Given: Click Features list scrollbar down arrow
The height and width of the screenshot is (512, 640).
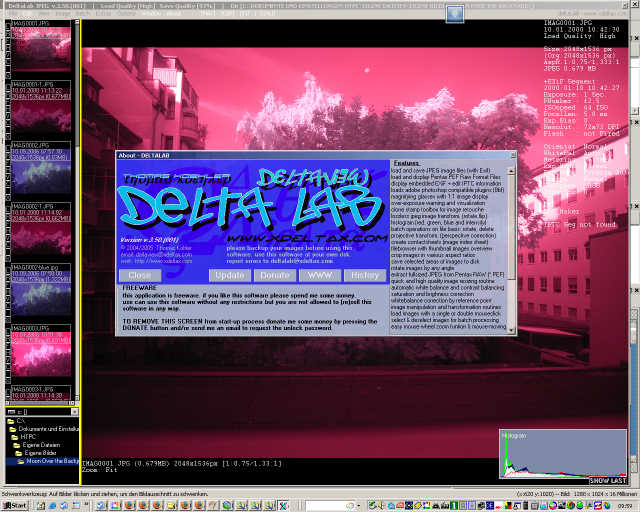Looking at the screenshot, I should (511, 331).
